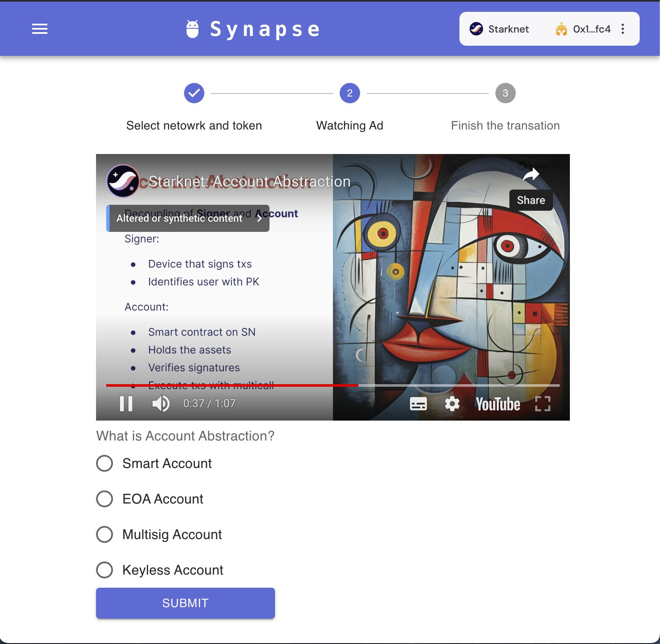Click the Starknet channel avatar in video
The image size is (660, 644).
(123, 181)
